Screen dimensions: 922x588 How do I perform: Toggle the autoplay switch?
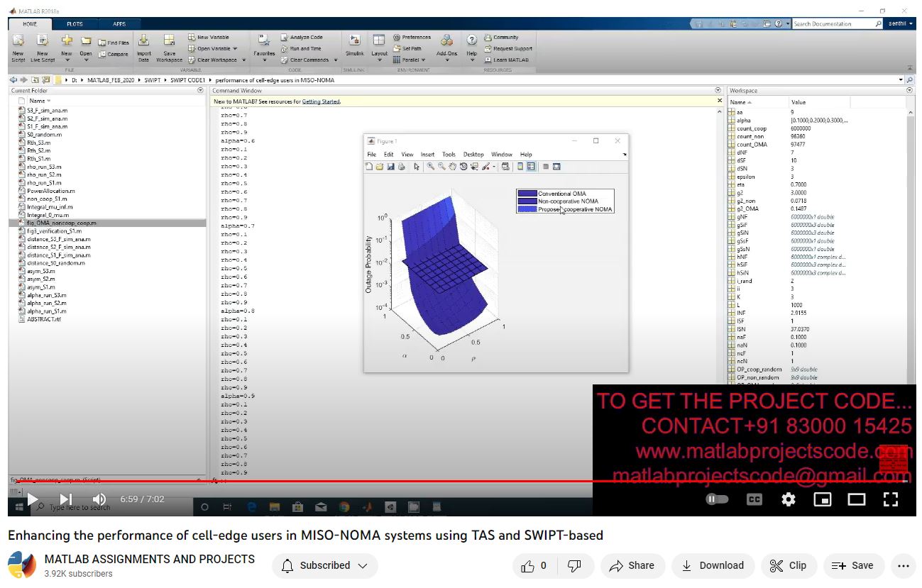point(717,499)
